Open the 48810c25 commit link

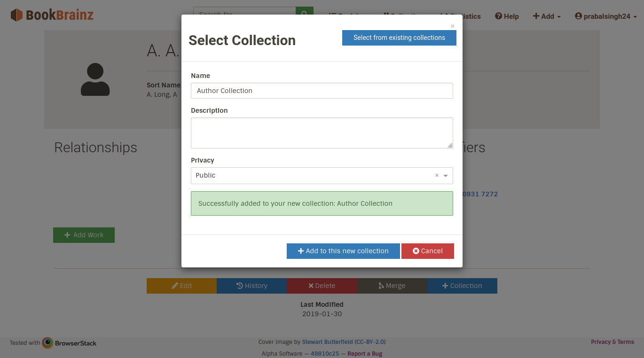click(x=325, y=354)
